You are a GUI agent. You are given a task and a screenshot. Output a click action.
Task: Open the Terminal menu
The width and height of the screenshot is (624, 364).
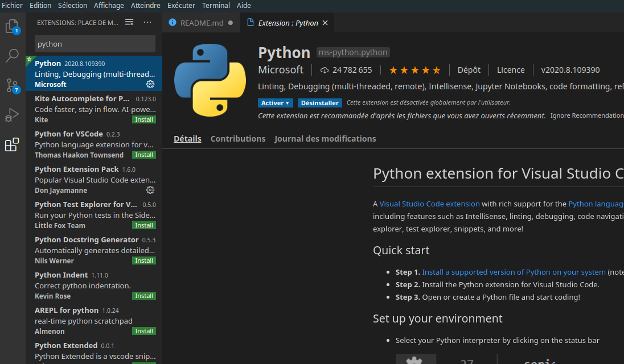[216, 6]
